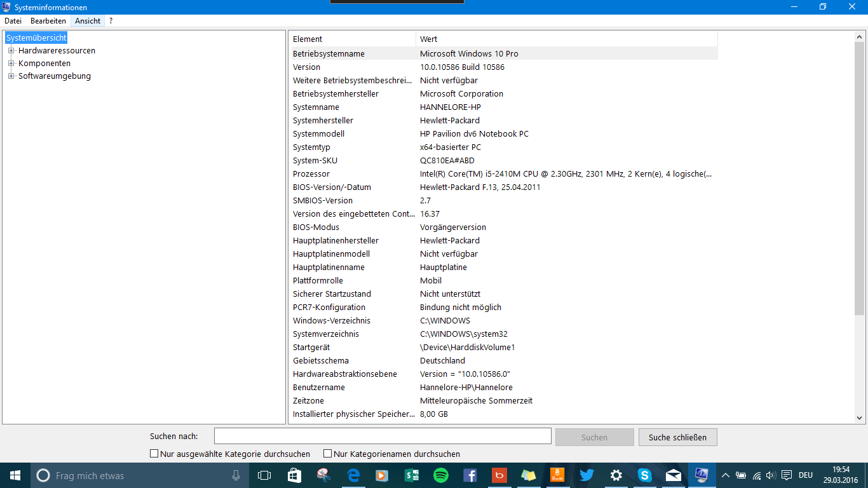The width and height of the screenshot is (868, 488).
Task: Expand the Hardwareressourcen tree node
Action: [x=11, y=51]
